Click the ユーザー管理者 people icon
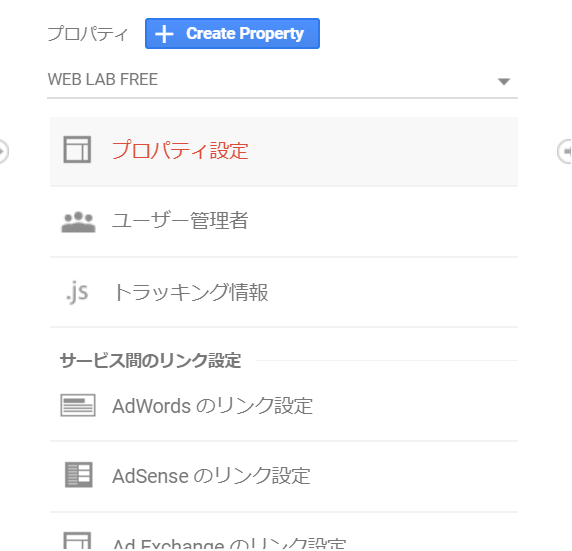The height and width of the screenshot is (551, 572). pyautogui.click(x=78, y=222)
